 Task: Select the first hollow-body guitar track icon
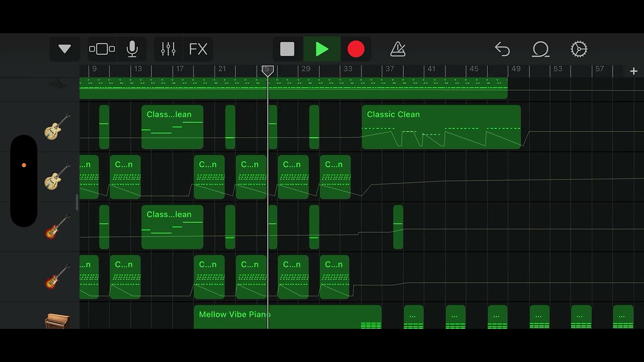[x=57, y=127]
